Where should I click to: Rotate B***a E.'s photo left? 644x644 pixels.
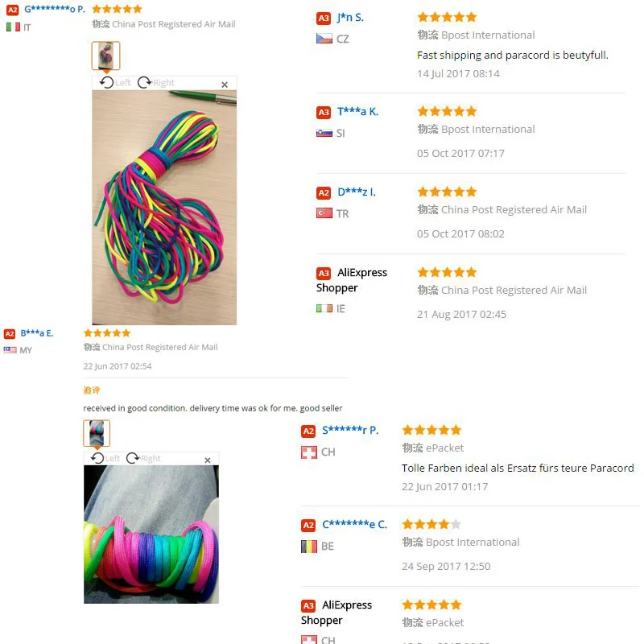pos(105,458)
